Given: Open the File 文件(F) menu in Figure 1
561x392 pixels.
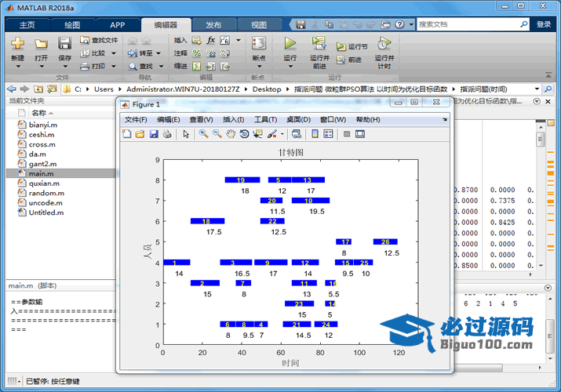Looking at the screenshot, I should click(136, 120).
